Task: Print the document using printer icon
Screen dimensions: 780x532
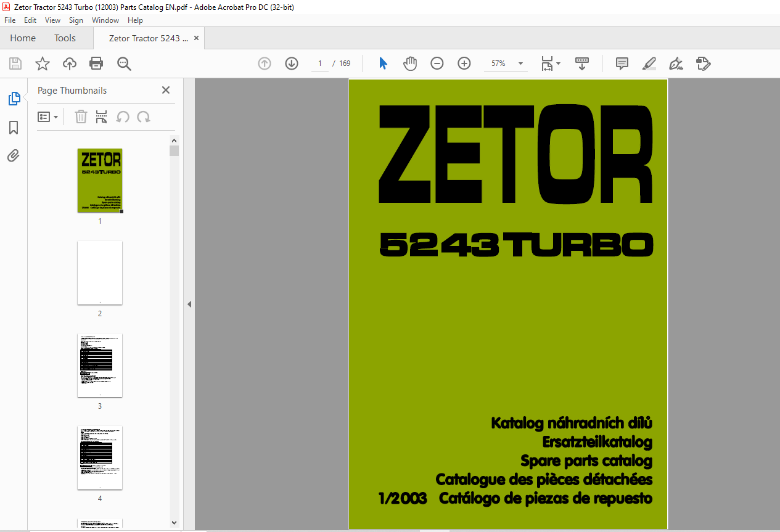Action: pyautogui.click(x=96, y=63)
